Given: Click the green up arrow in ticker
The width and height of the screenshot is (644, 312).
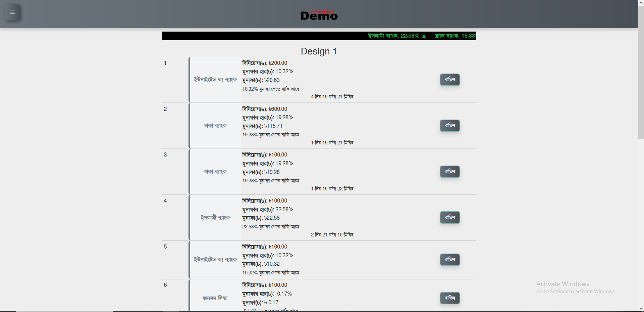Looking at the screenshot, I should click(x=424, y=36).
